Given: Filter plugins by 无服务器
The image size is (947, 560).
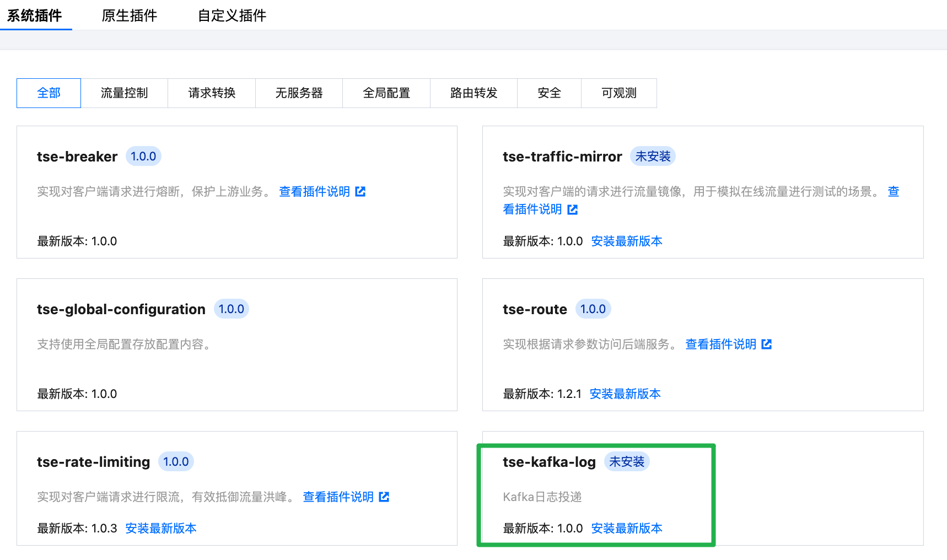Looking at the screenshot, I should [299, 93].
